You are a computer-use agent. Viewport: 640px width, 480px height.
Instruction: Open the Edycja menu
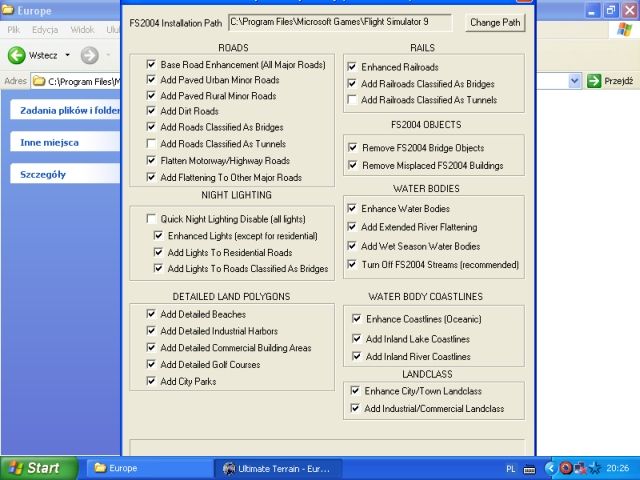click(45, 30)
